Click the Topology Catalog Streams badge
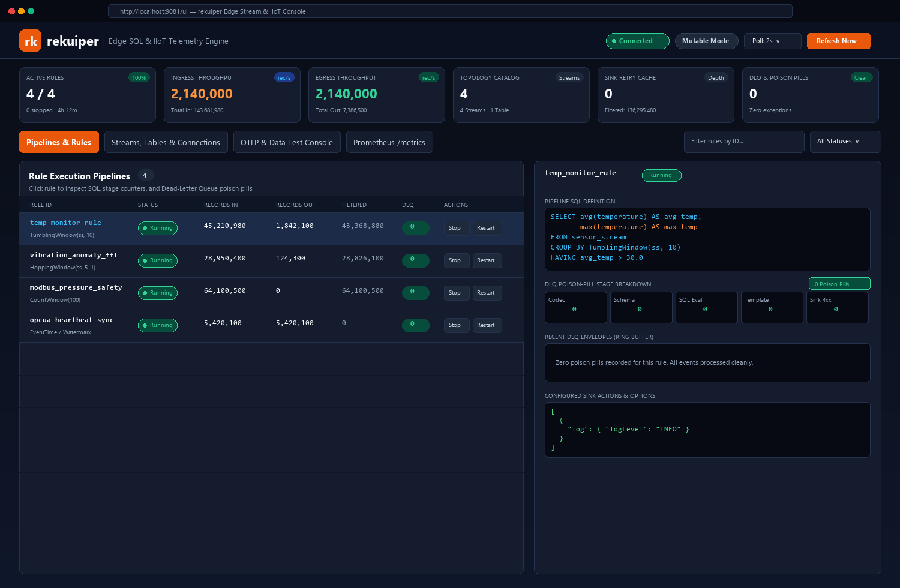 point(569,77)
